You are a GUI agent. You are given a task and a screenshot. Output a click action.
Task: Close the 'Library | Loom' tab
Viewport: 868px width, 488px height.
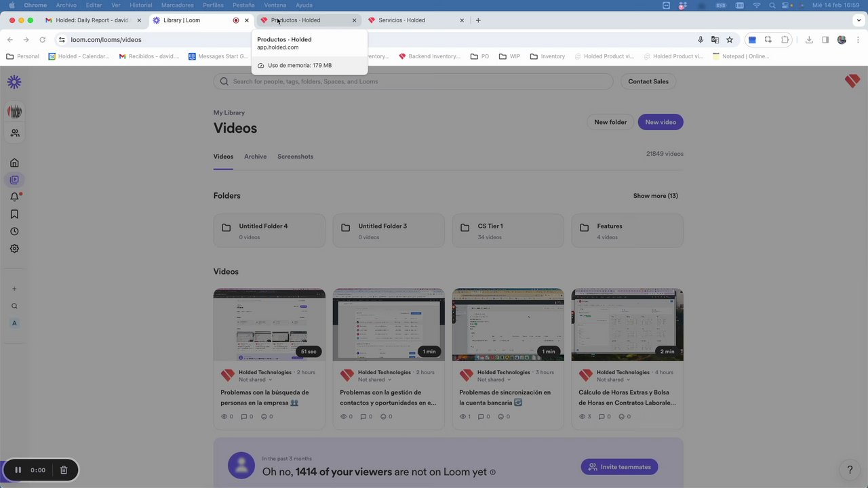(247, 20)
